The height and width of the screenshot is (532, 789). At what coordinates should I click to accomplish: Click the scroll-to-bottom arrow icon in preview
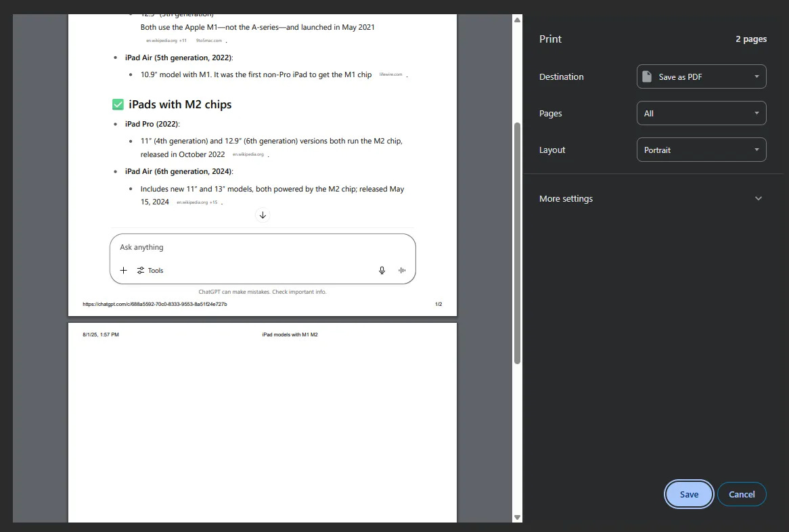pos(263,215)
